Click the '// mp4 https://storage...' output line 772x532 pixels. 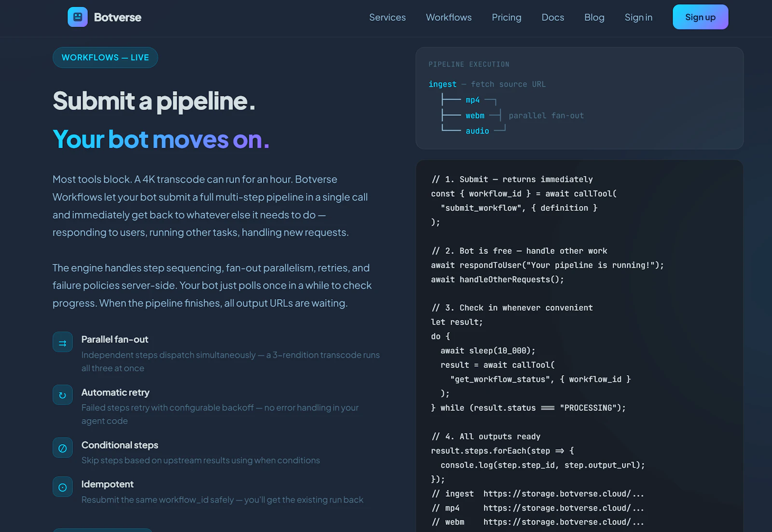pos(538,508)
